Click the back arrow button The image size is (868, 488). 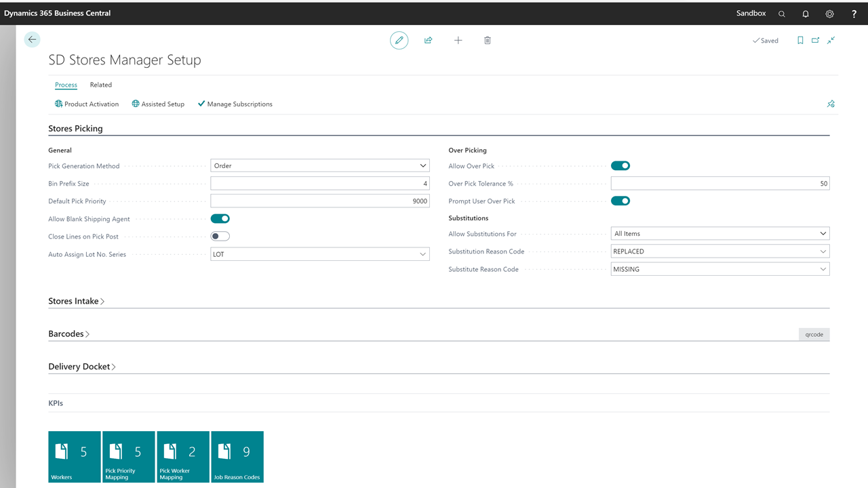coord(32,40)
